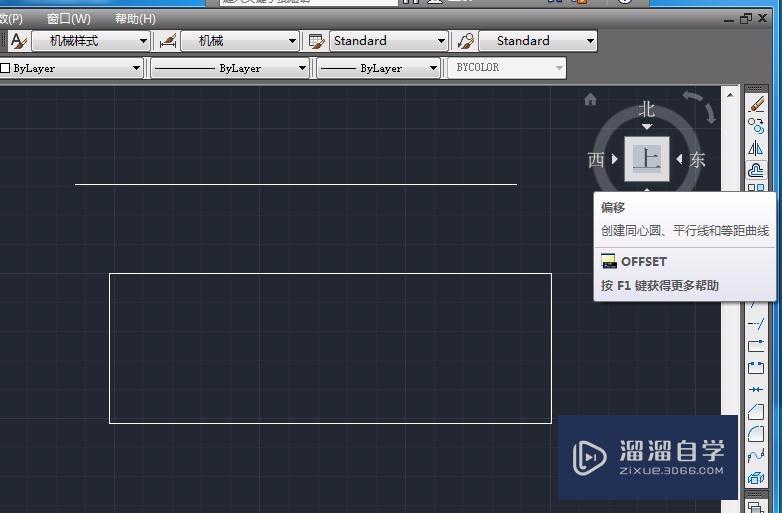Click 东 on the ViewCube compass
Screen dimensions: 782x513
(x=697, y=160)
